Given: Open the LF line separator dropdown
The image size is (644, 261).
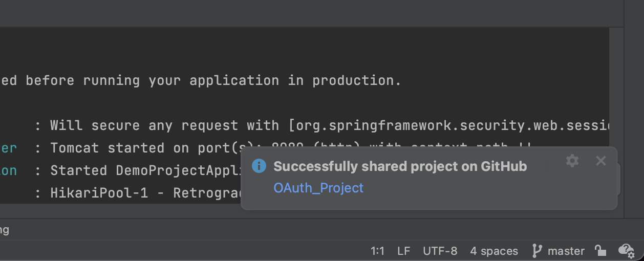Looking at the screenshot, I should 404,251.
